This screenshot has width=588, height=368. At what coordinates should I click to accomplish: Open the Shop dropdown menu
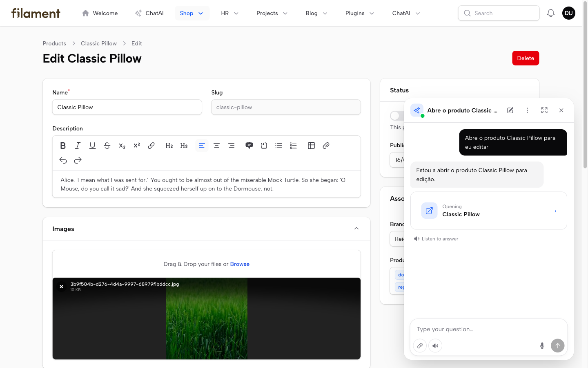pos(192,13)
